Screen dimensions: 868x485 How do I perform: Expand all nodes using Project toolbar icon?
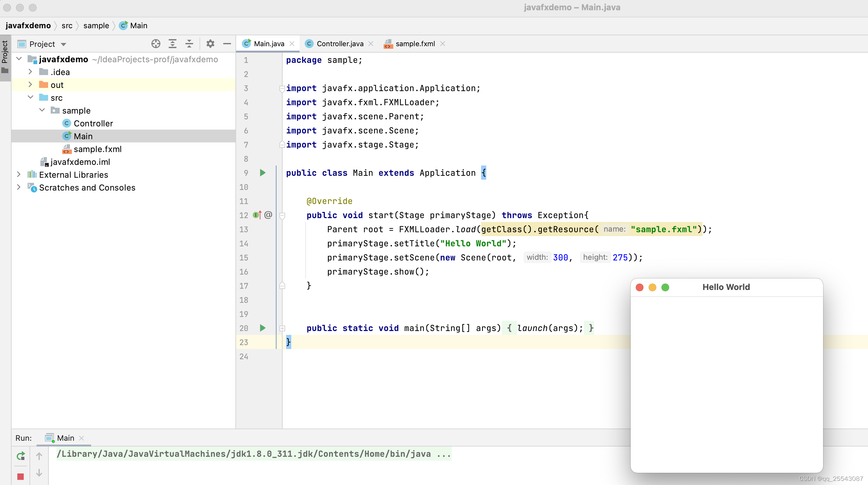(173, 44)
